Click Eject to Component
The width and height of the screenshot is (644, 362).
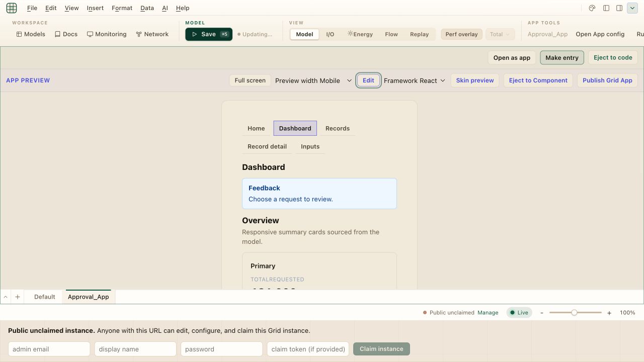click(538, 80)
